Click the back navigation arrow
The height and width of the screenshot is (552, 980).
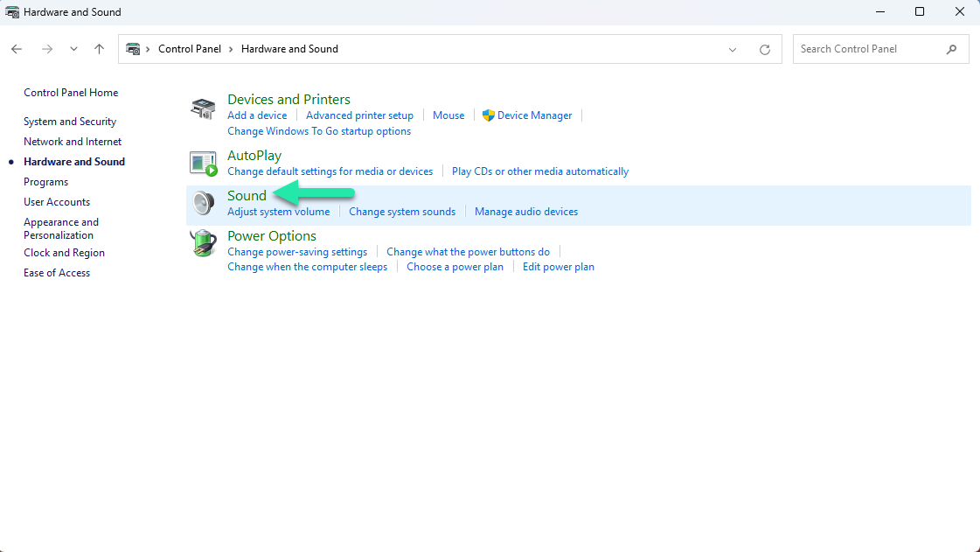[16, 49]
